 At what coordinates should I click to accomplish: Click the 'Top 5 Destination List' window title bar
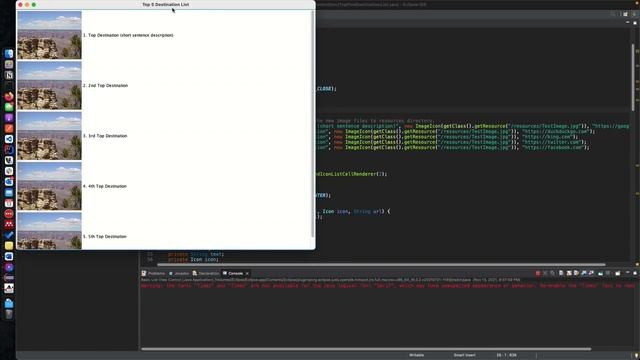point(166,4)
